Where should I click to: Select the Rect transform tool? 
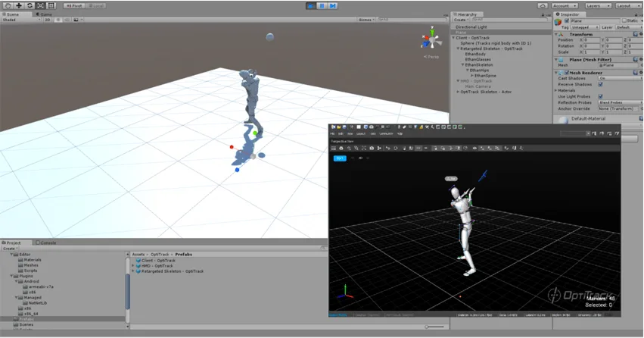(51, 6)
